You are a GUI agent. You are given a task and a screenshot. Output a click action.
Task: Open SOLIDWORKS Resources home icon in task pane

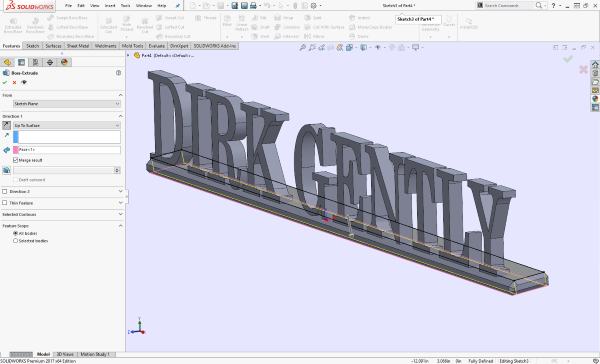(x=595, y=64)
